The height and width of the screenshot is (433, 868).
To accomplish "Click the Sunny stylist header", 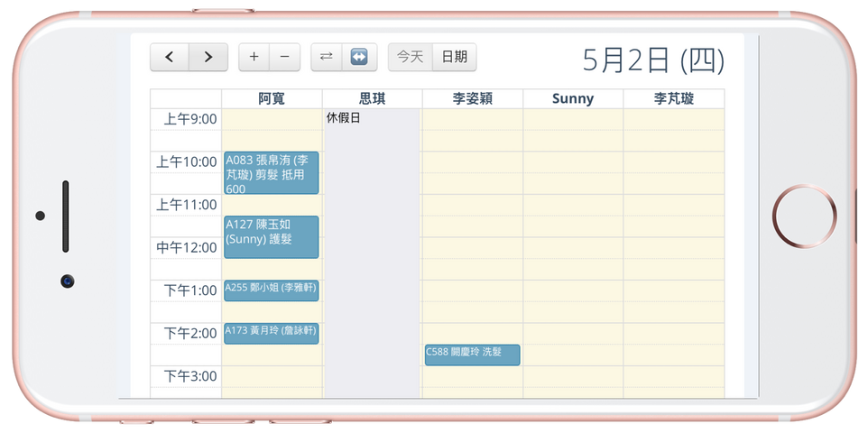I will (x=572, y=99).
